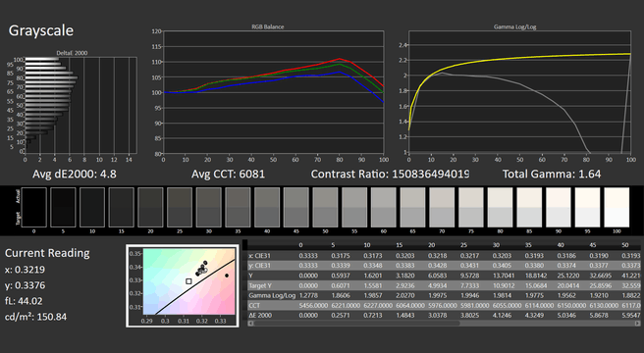Click the data table's left scroll arrow
644x353 pixels.
pyautogui.click(x=251, y=324)
